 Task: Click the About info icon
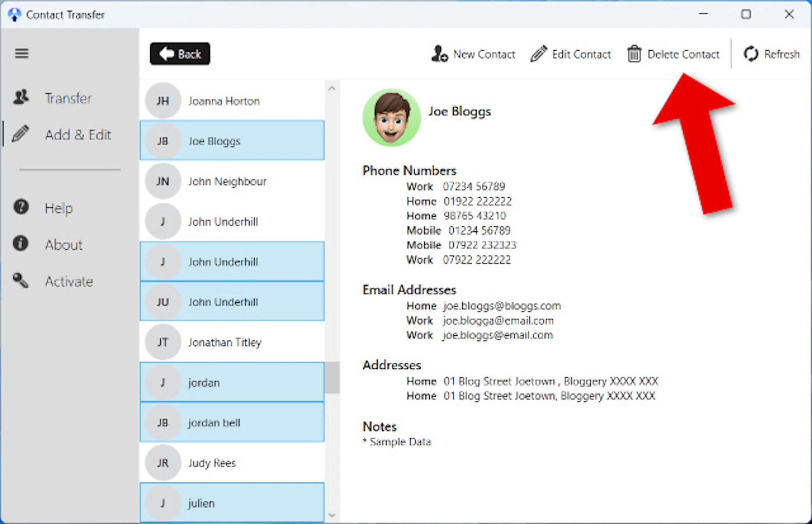(21, 243)
